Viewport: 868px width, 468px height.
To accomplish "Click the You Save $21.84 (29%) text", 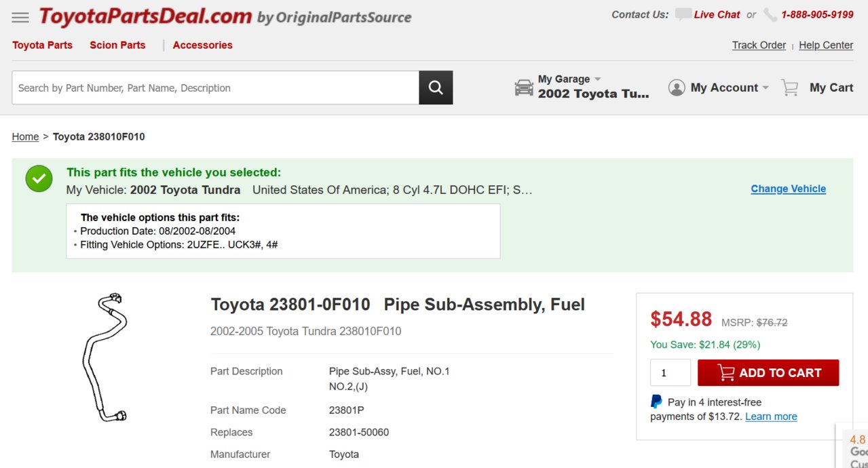I will coord(705,345).
